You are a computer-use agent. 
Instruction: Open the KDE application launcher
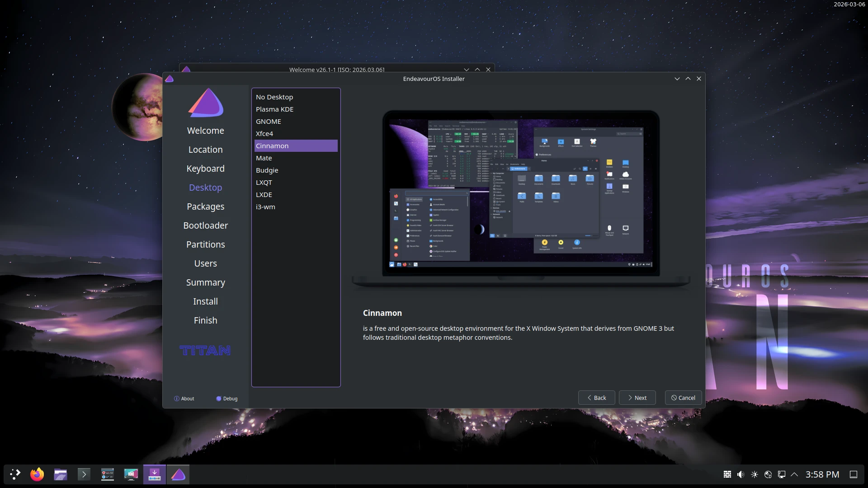tap(15, 474)
